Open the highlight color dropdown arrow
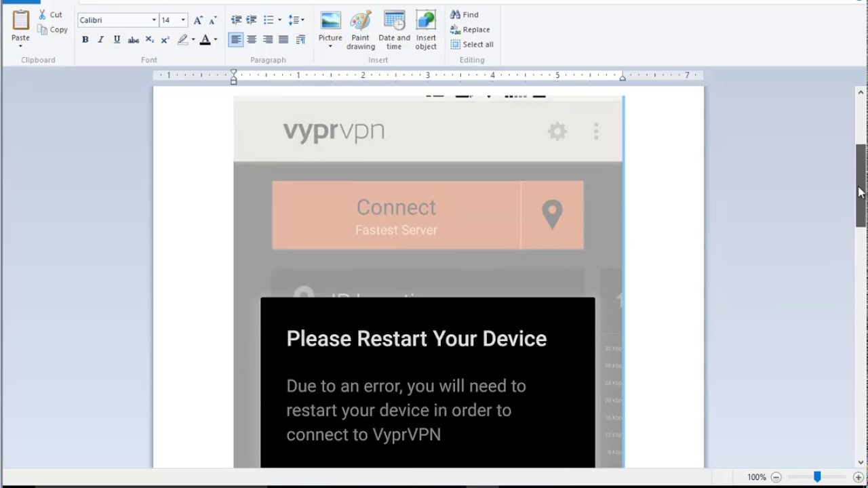Viewport: 868px width, 488px height. pos(193,40)
